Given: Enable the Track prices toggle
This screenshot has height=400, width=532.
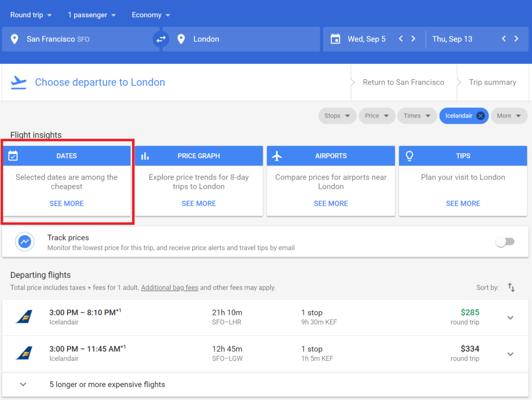Looking at the screenshot, I should point(504,242).
